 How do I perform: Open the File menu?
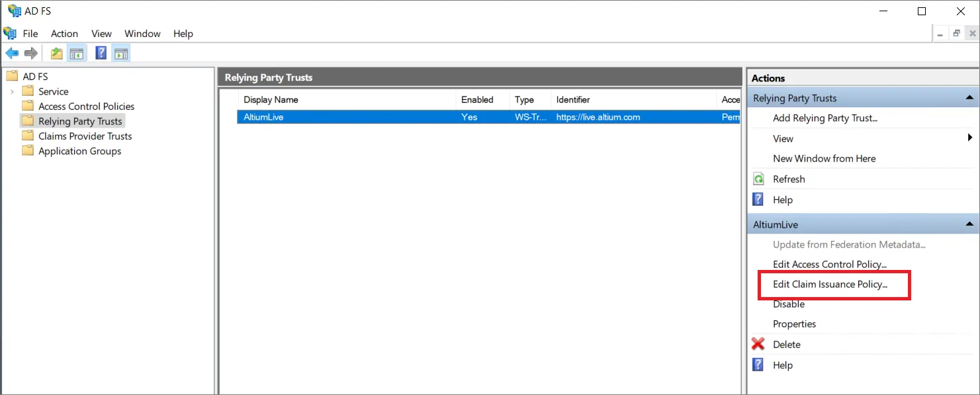tap(30, 33)
